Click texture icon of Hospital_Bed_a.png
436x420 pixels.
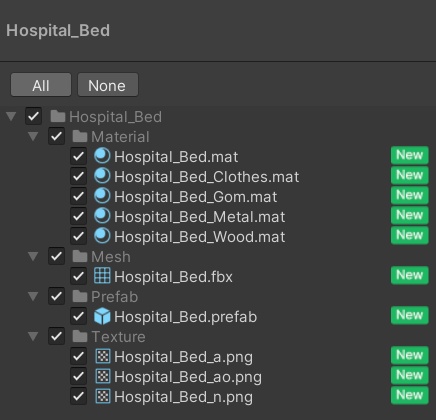(x=103, y=356)
